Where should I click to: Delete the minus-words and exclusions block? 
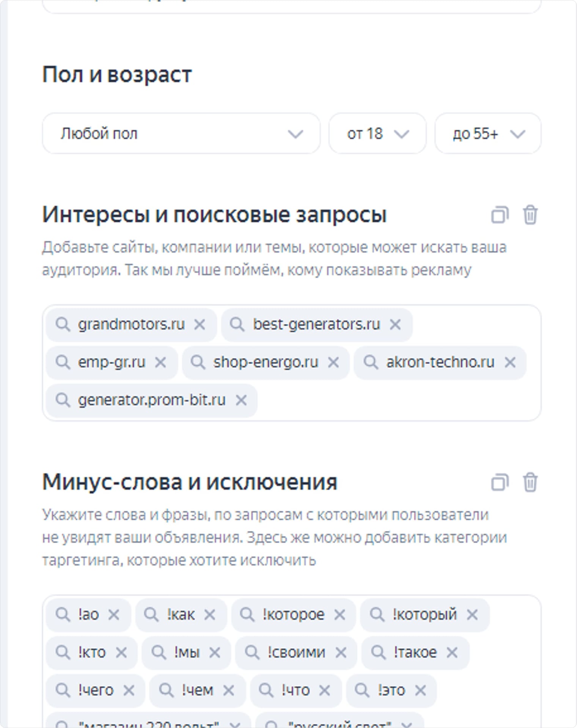click(x=530, y=483)
